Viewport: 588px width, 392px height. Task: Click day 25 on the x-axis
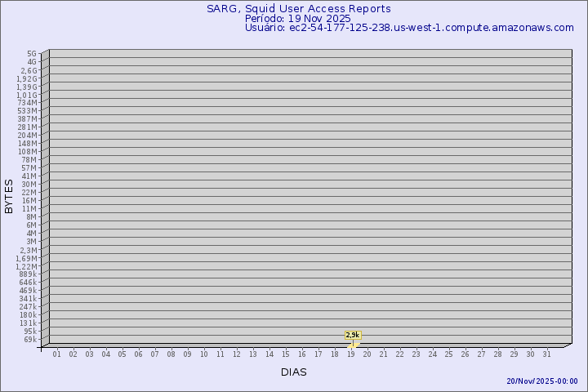pos(448,354)
